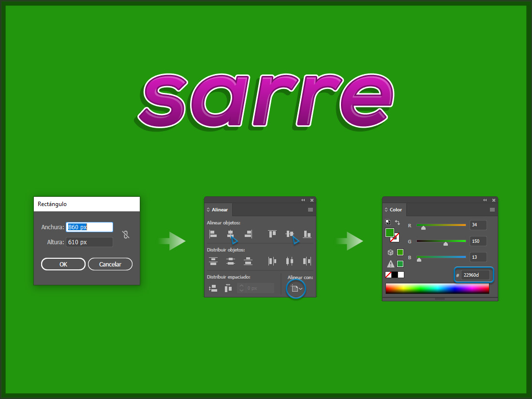Select the Alinear panel tab
Viewport: 532px width, 399px height.
click(219, 210)
